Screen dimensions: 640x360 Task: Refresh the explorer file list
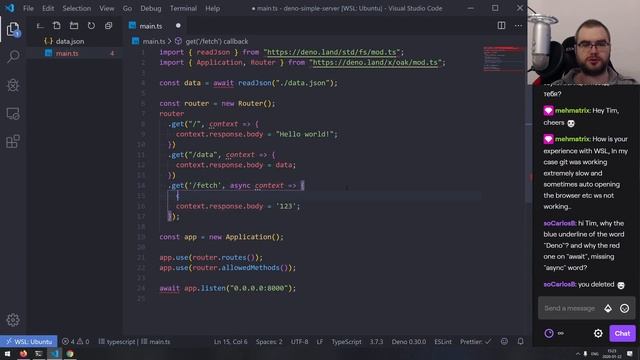[x=91, y=26]
